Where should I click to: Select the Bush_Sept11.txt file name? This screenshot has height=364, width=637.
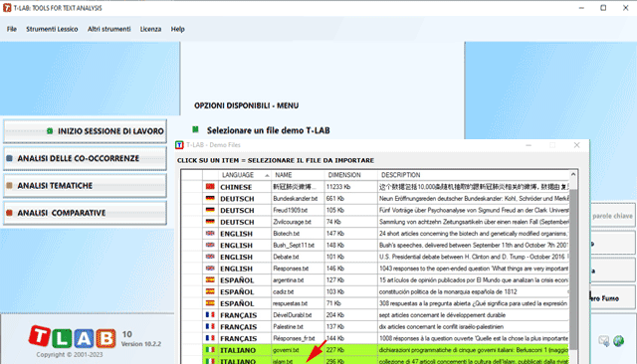coord(294,245)
